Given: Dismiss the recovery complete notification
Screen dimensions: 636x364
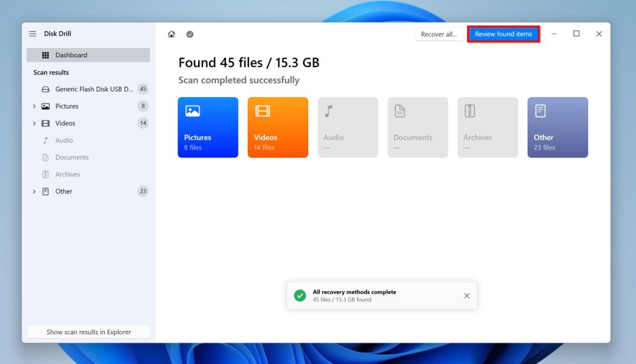Looking at the screenshot, I should [466, 296].
